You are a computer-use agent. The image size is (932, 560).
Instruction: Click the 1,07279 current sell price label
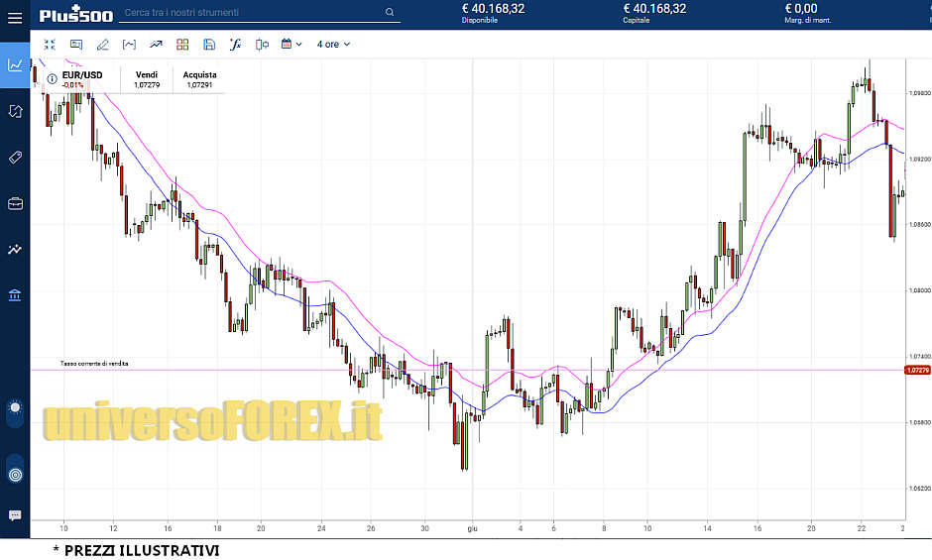pyautogui.click(x=917, y=370)
